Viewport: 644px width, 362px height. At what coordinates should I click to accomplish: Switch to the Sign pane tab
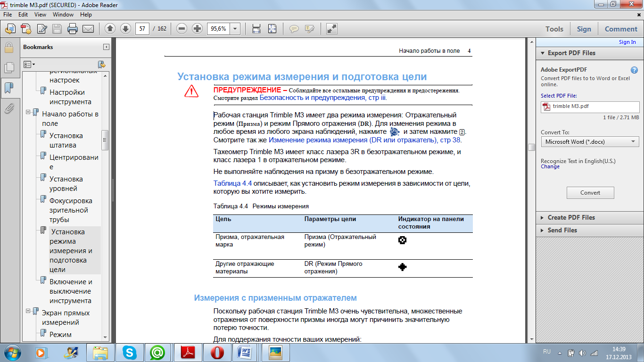tap(584, 29)
